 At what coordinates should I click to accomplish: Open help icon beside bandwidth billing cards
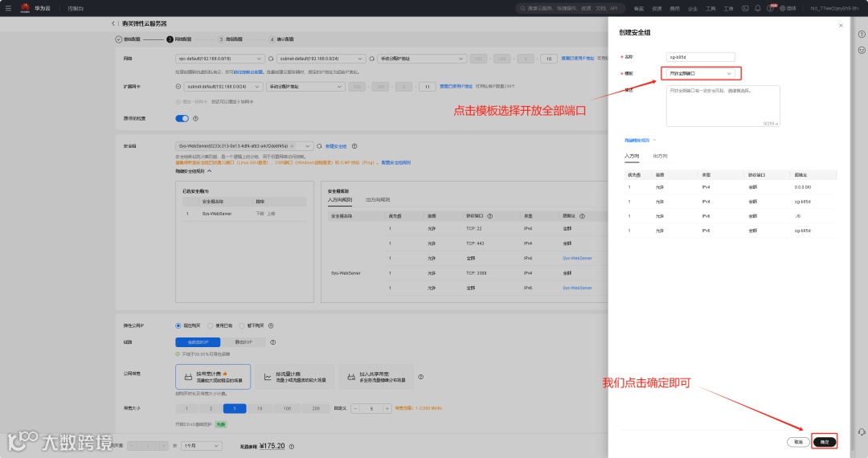click(420, 377)
